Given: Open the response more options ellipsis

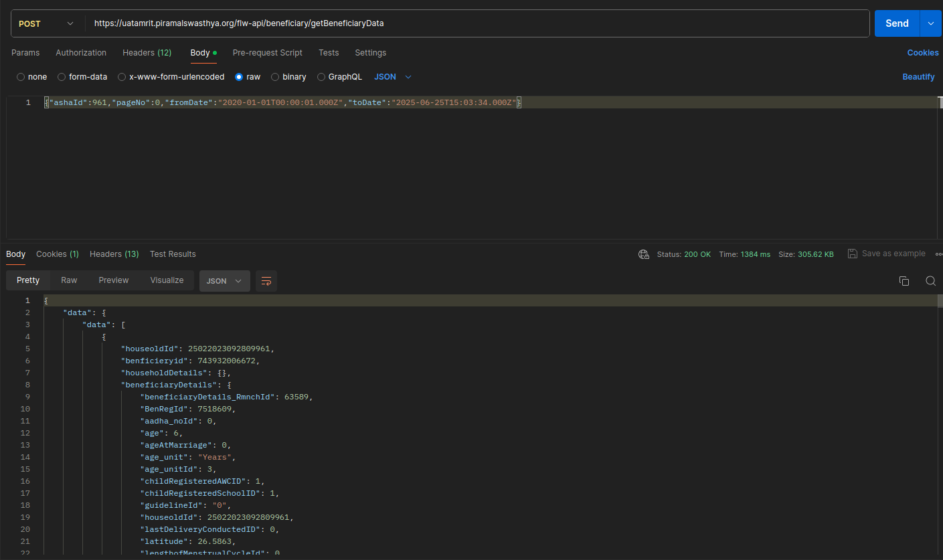Looking at the screenshot, I should pos(938,254).
